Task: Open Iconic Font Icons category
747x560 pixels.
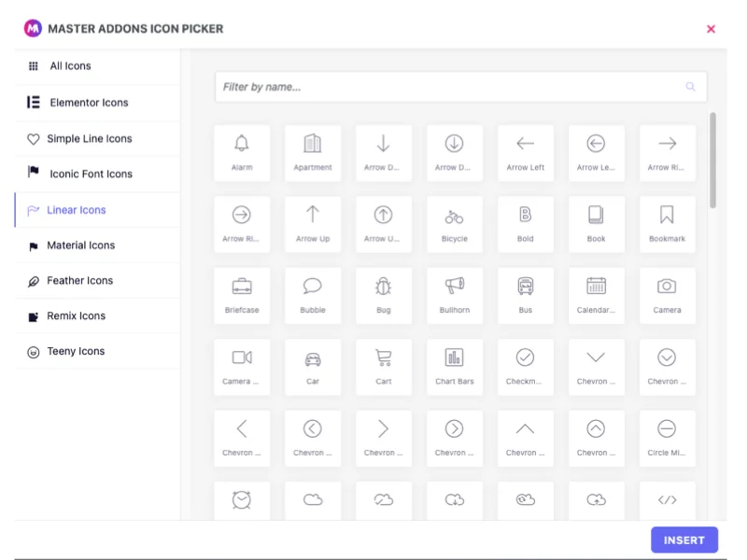Action: pos(98,174)
